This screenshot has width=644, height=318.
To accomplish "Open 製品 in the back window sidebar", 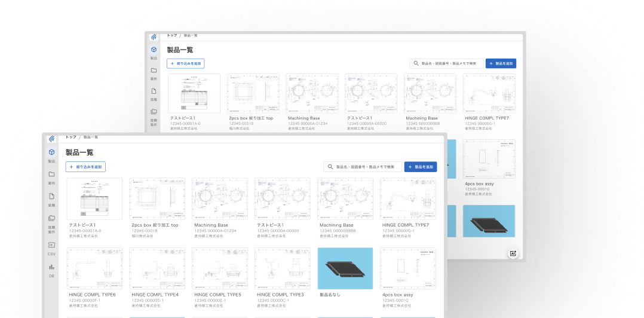I will coord(154,53).
